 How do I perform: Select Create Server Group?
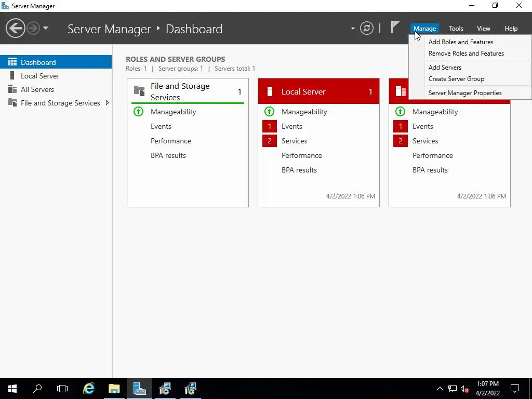click(x=456, y=79)
